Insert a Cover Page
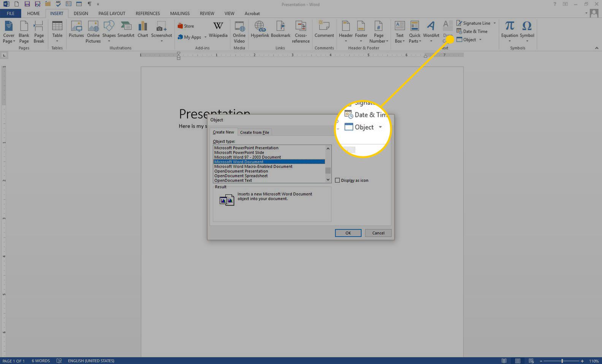This screenshot has height=364, width=602. tap(9, 32)
